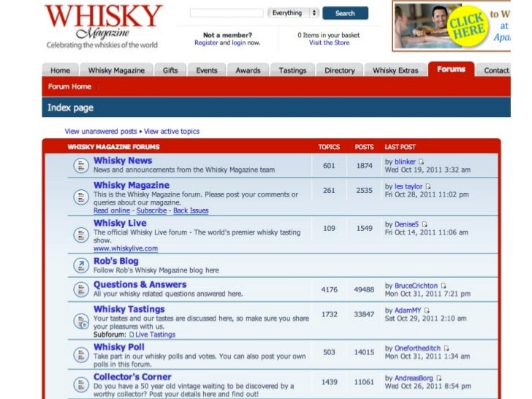Click username les taylor

click(408, 186)
